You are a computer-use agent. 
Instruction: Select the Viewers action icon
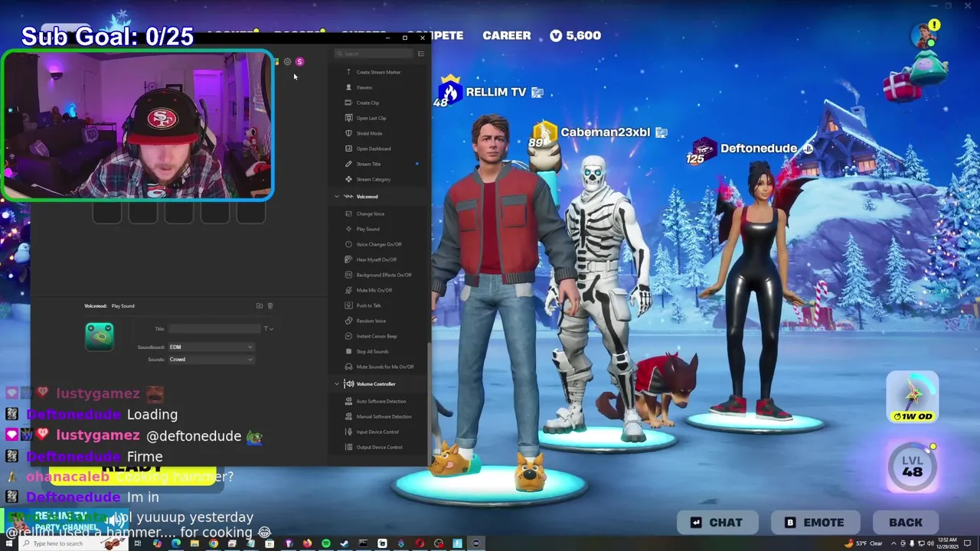(x=348, y=87)
